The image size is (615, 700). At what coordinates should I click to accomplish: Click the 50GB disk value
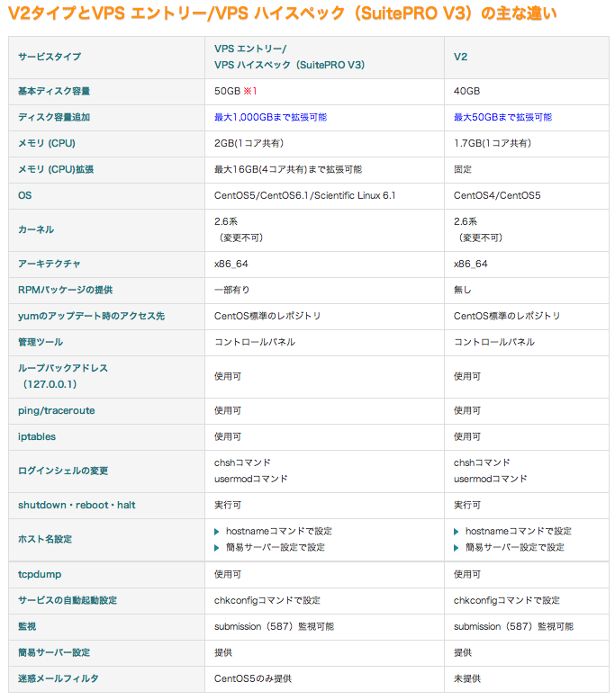[x=227, y=91]
